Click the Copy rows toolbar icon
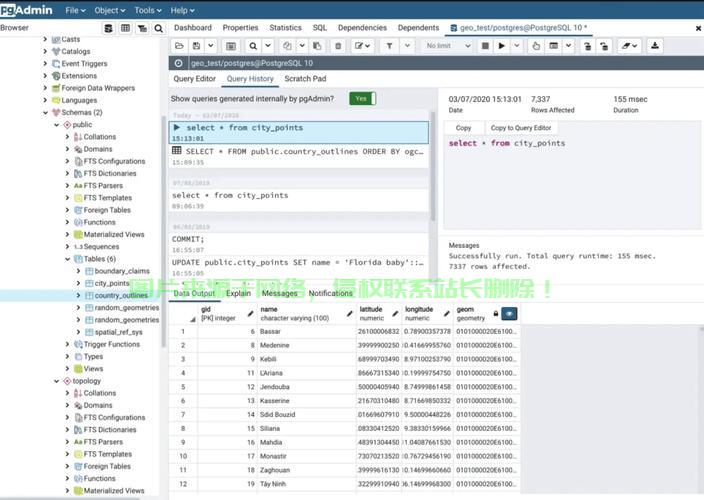704x500 pixels. (287, 46)
